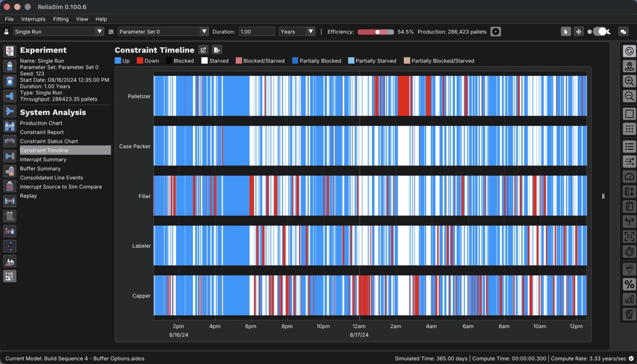The width and height of the screenshot is (637, 364).
Task: Open the Fitting menu
Action: click(61, 19)
